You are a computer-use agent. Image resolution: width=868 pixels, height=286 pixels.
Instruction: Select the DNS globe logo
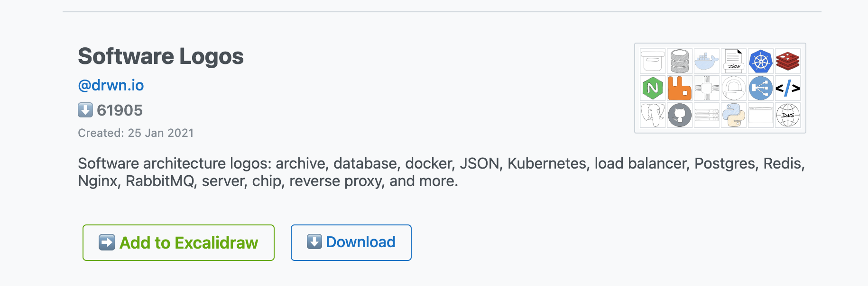coord(788,115)
